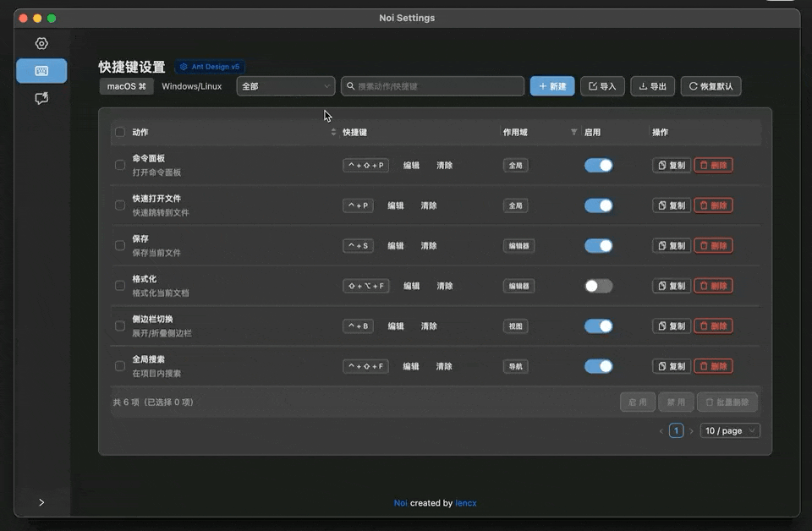Image resolution: width=812 pixels, height=531 pixels.
Task: Open the chat prompts sidebar icon
Action: click(x=41, y=98)
